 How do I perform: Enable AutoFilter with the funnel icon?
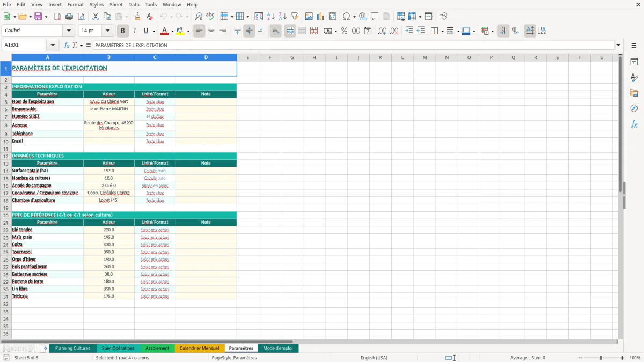[x=295, y=17]
